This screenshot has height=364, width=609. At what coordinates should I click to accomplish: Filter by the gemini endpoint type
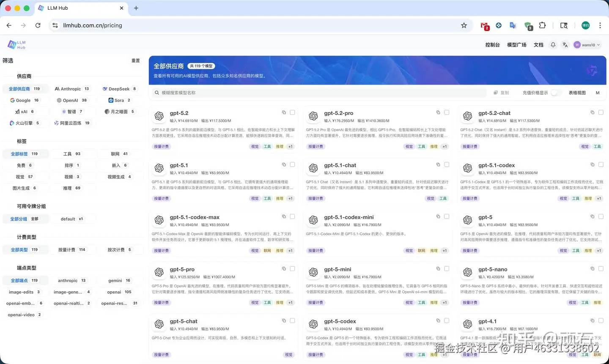point(120,281)
